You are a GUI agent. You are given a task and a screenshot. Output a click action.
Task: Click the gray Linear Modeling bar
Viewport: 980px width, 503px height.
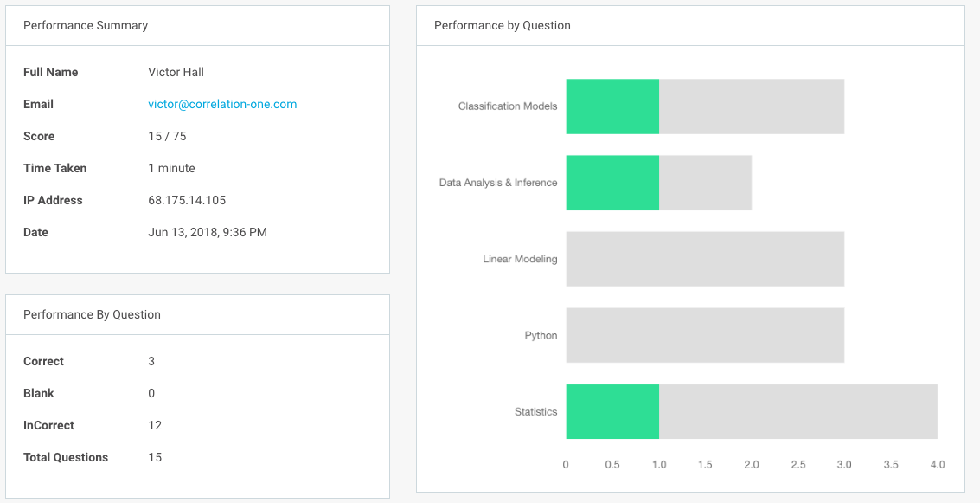pos(705,259)
